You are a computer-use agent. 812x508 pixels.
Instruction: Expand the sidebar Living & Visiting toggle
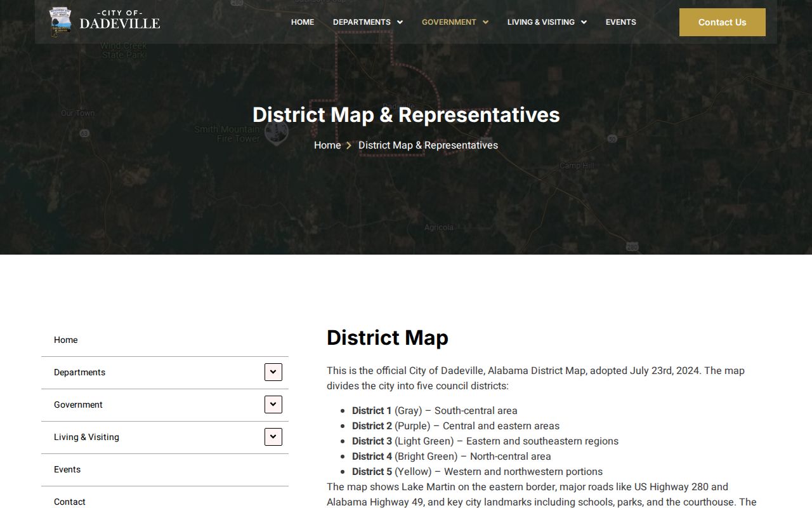click(273, 437)
